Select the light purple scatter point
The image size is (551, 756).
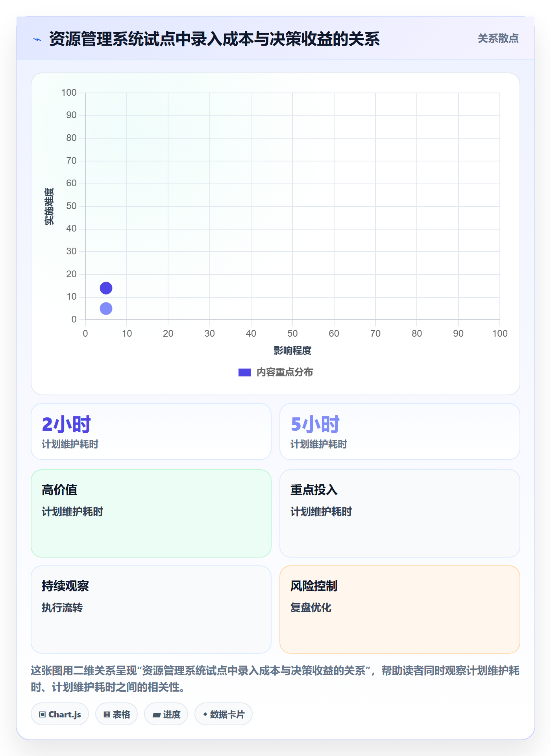point(106,309)
